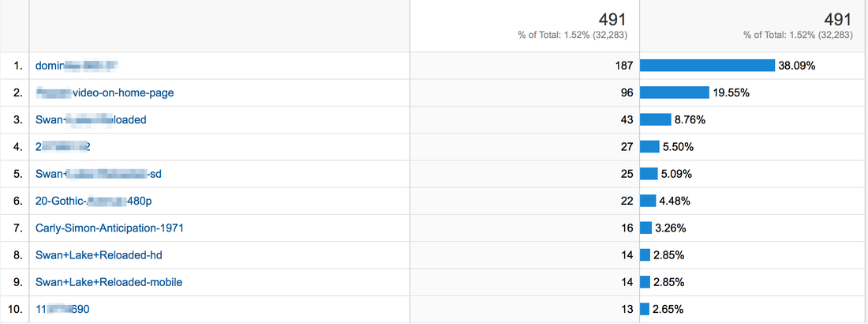Open the Swan+Lake+Reloaded-hd link
This screenshot has width=868, height=324.
tap(99, 255)
